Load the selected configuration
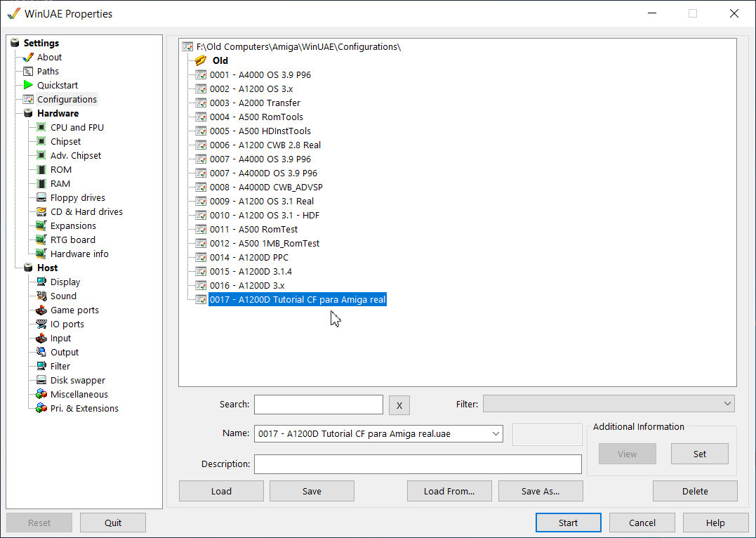The width and height of the screenshot is (756, 538). pos(221,491)
